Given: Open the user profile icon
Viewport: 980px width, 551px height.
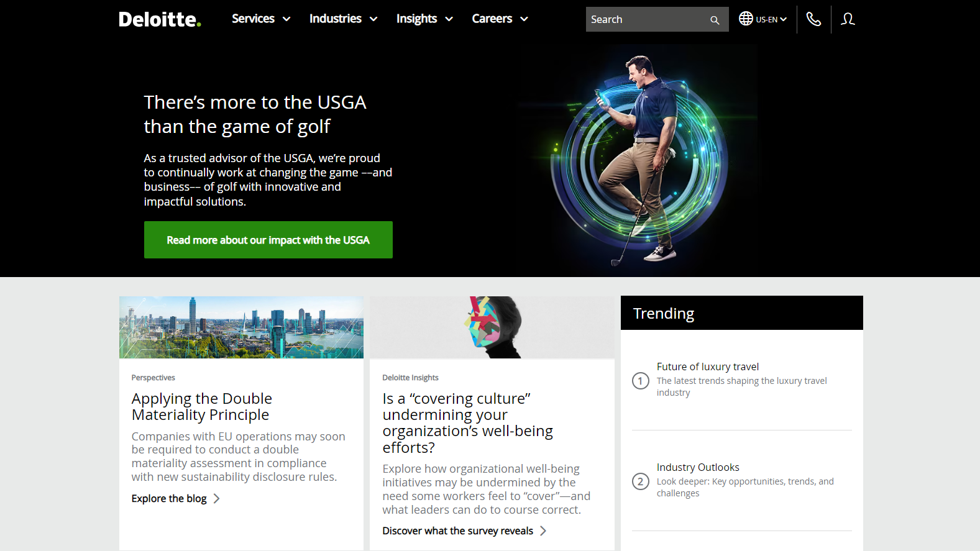Looking at the screenshot, I should pyautogui.click(x=848, y=19).
